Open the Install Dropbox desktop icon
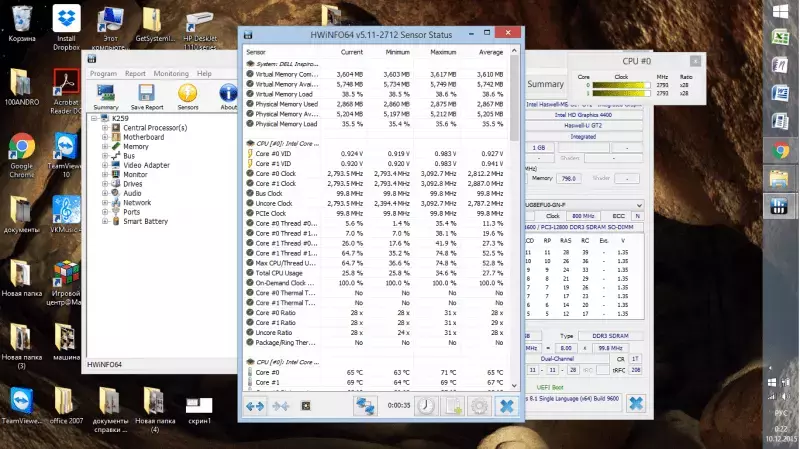The height and width of the screenshot is (449, 800). pyautogui.click(x=66, y=28)
